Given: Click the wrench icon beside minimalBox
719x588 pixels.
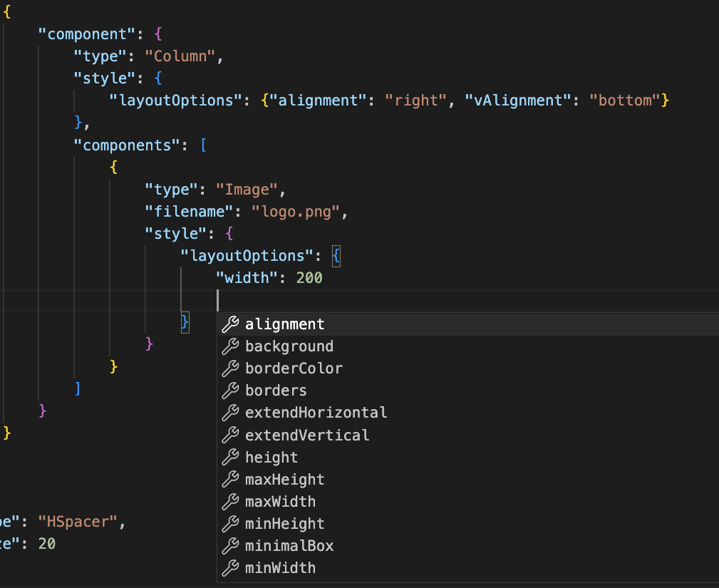Looking at the screenshot, I should point(230,546).
